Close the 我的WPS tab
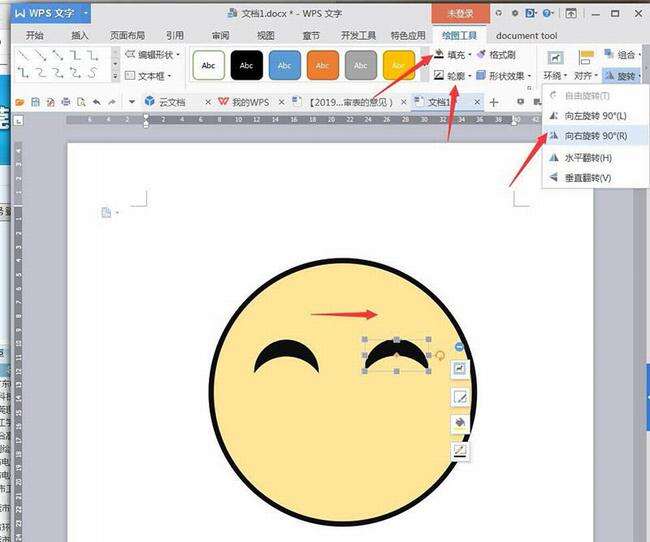Image resolution: width=650 pixels, height=542 pixels. click(281, 102)
